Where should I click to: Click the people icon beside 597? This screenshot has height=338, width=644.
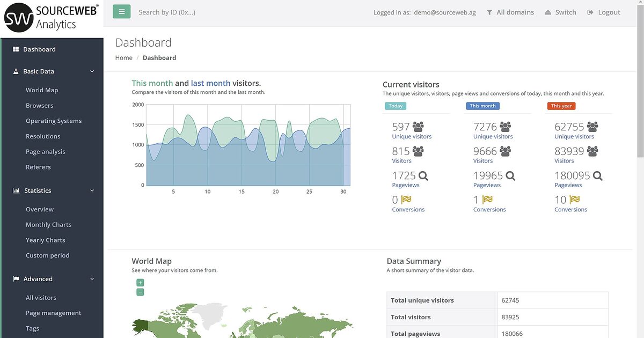(x=419, y=127)
